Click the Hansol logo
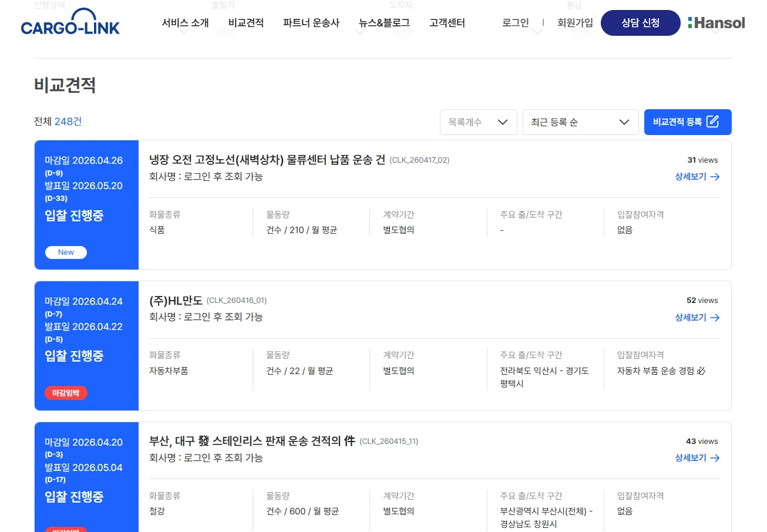The image size is (767, 532). pyautogui.click(x=716, y=23)
